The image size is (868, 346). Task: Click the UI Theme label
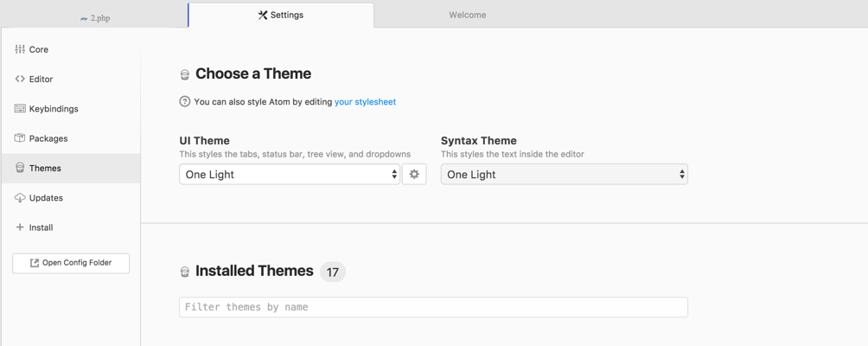pos(204,141)
